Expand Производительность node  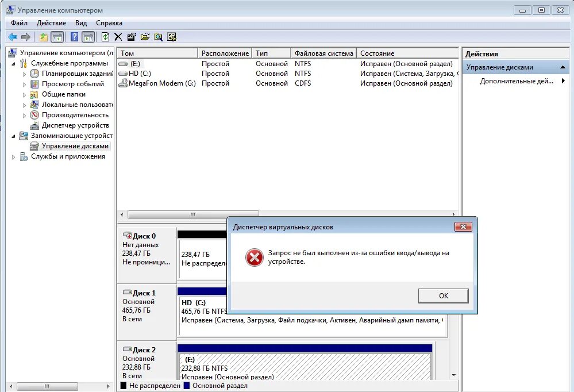click(24, 116)
